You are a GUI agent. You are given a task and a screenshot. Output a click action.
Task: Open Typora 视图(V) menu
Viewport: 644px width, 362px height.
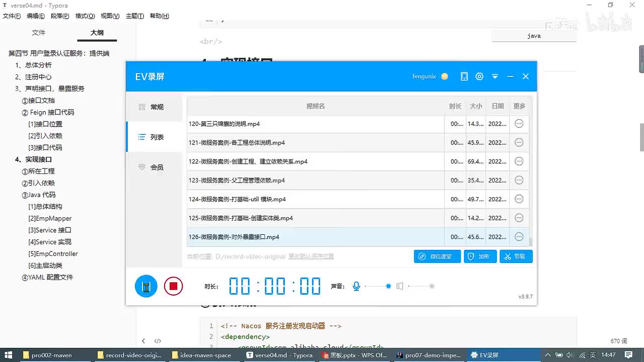pos(110,16)
